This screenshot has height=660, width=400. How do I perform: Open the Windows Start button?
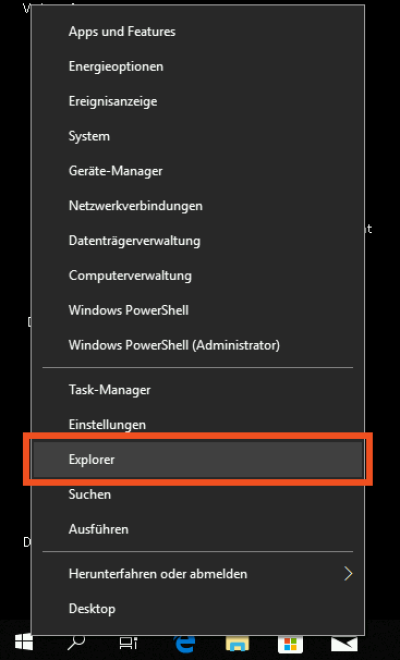[24, 642]
